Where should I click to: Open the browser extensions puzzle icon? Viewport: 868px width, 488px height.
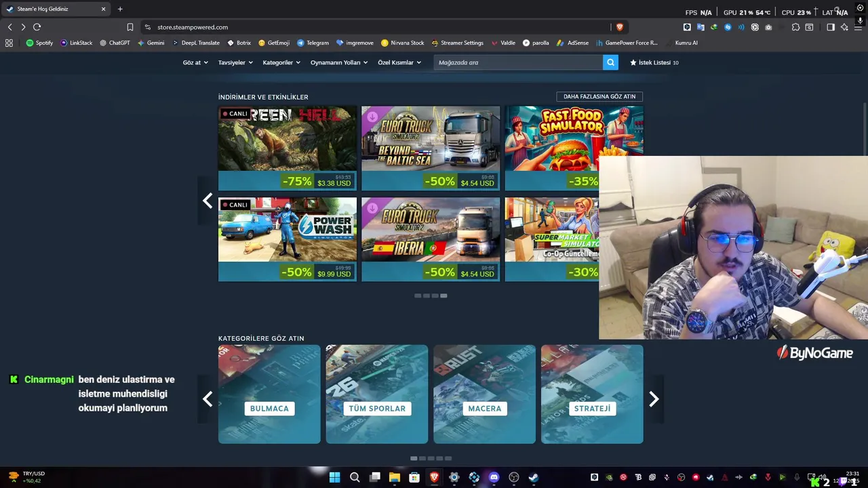pos(795,27)
